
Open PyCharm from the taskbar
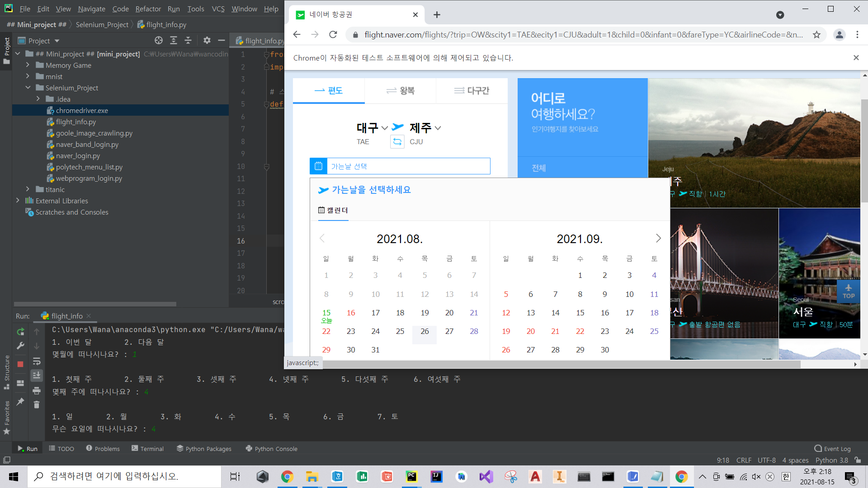(x=411, y=477)
